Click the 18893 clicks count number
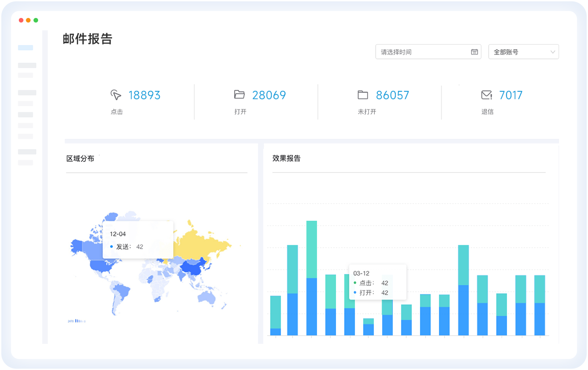The height and width of the screenshot is (370, 588). coord(144,95)
